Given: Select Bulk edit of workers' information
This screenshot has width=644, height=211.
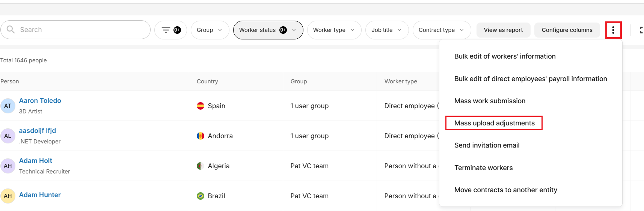Looking at the screenshot, I should pos(505,56).
